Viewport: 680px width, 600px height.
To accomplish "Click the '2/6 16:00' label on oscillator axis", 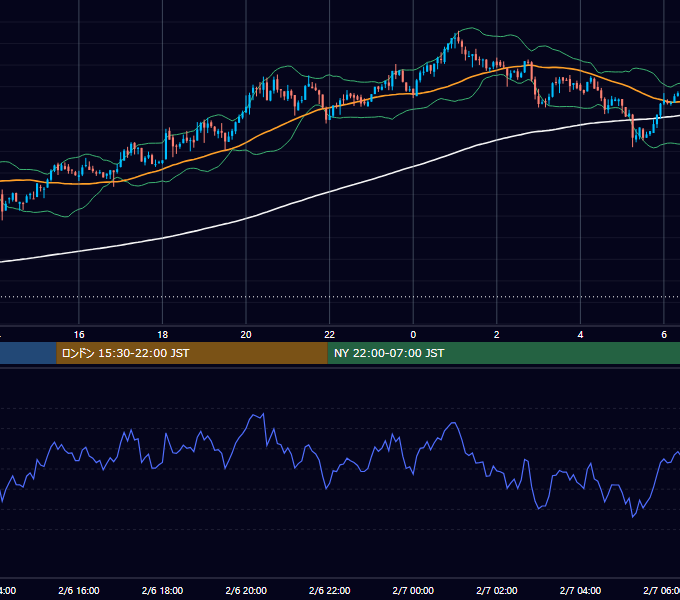I will point(79,590).
